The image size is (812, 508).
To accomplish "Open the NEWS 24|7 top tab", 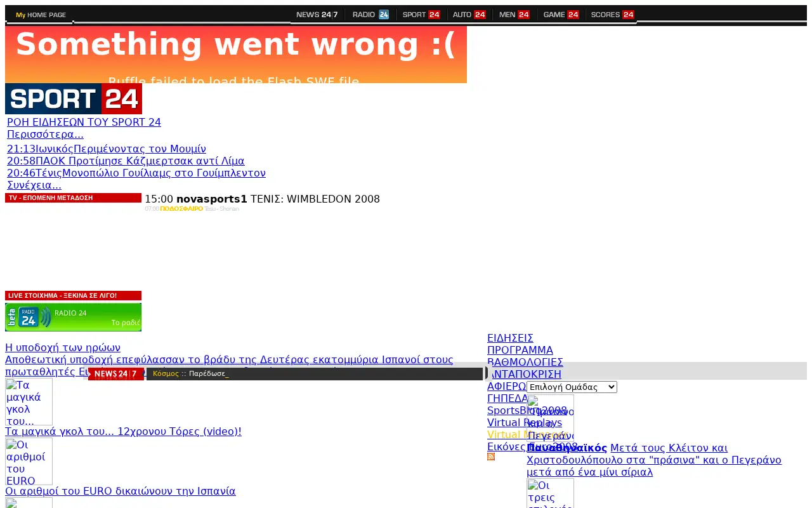I will click(x=317, y=15).
